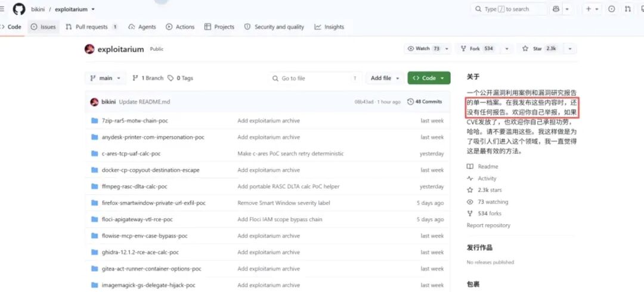
Task: Expand the caret next to Fork 534
Action: pyautogui.click(x=507, y=49)
